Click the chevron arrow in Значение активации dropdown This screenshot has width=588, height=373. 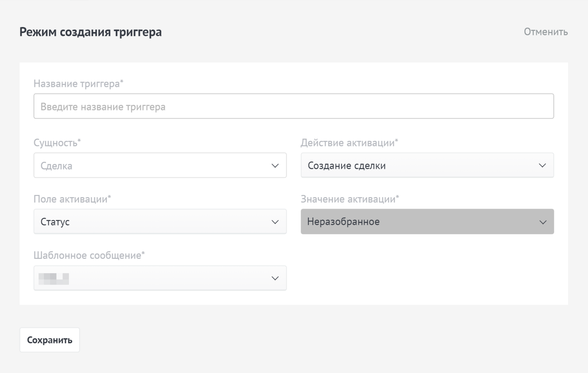542,222
